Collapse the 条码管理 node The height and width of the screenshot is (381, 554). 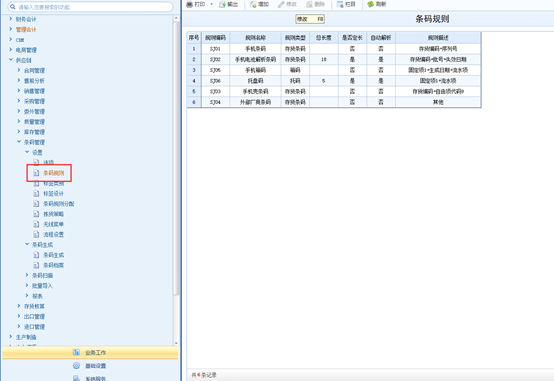(19, 142)
